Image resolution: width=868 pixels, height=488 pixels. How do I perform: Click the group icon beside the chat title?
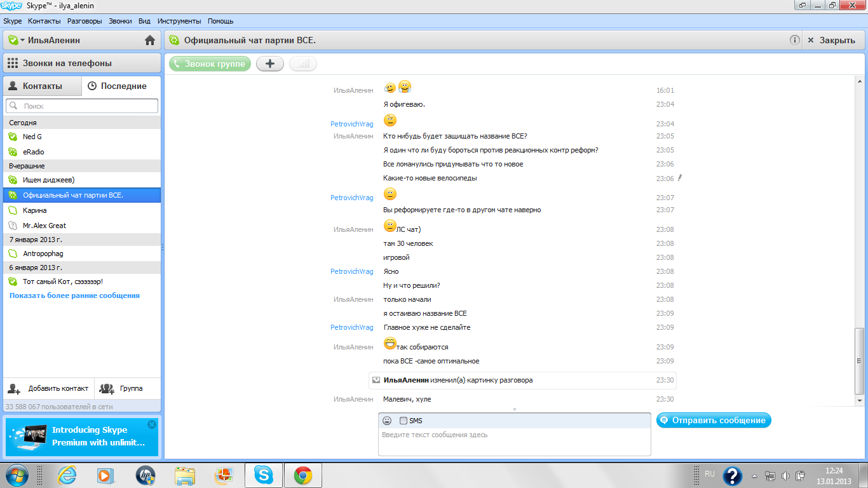pos(173,40)
